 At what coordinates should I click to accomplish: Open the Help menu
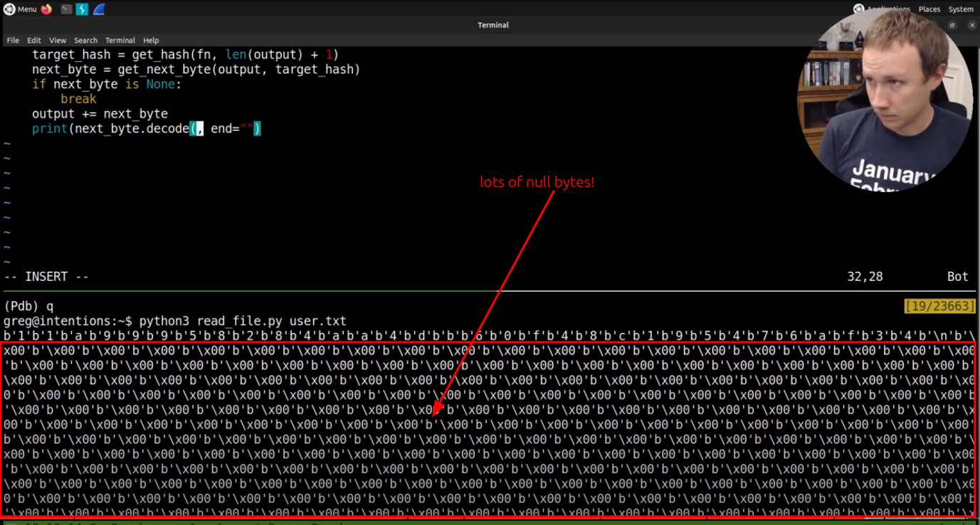click(x=151, y=41)
